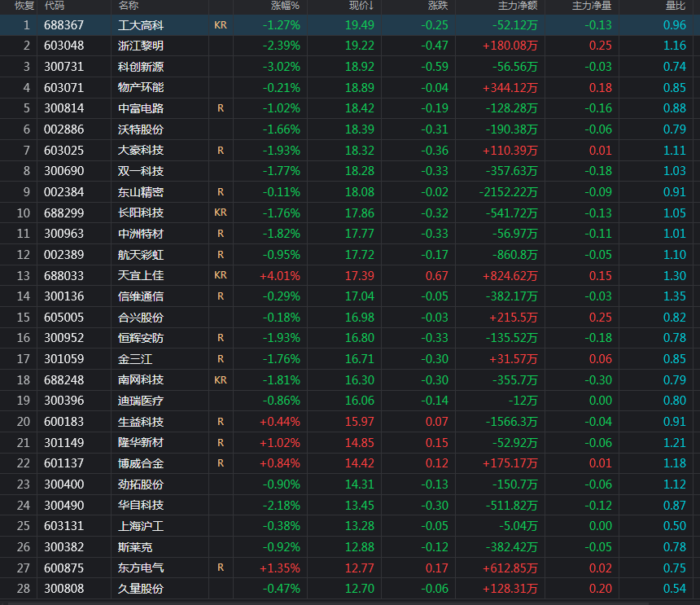The image size is (700, 605).
Task: Select stock 航天彩虹
Action: pyautogui.click(x=141, y=255)
